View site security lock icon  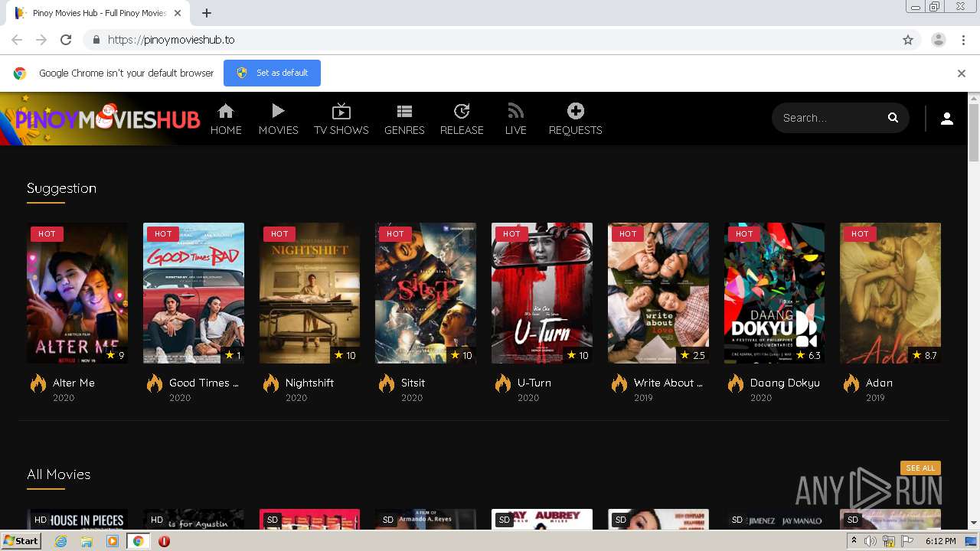[x=96, y=40]
